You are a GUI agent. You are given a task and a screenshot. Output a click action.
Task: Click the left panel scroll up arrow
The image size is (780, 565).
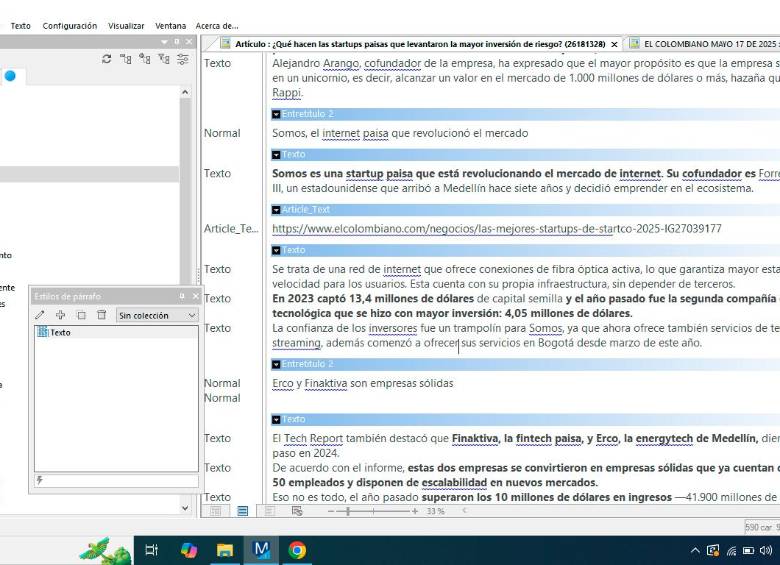point(185,92)
